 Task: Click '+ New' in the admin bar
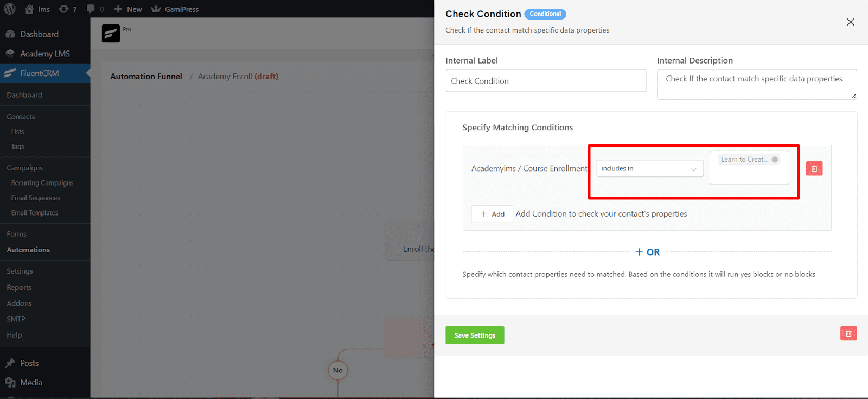click(127, 9)
